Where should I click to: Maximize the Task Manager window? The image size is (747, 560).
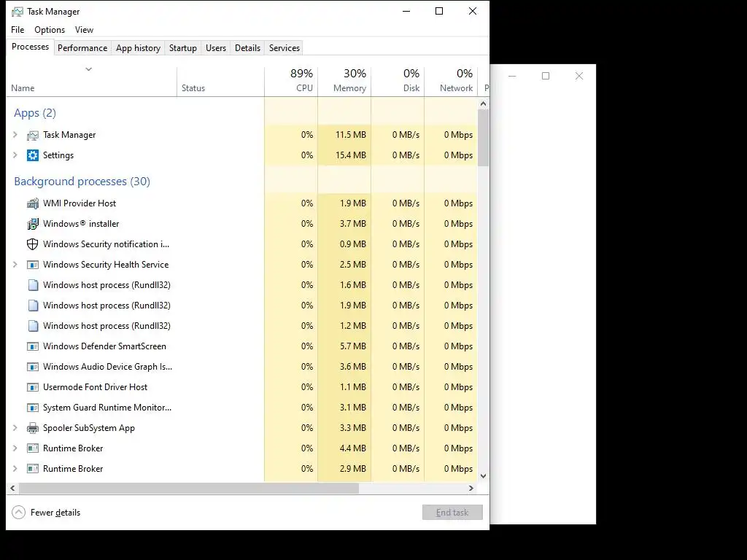pos(439,11)
